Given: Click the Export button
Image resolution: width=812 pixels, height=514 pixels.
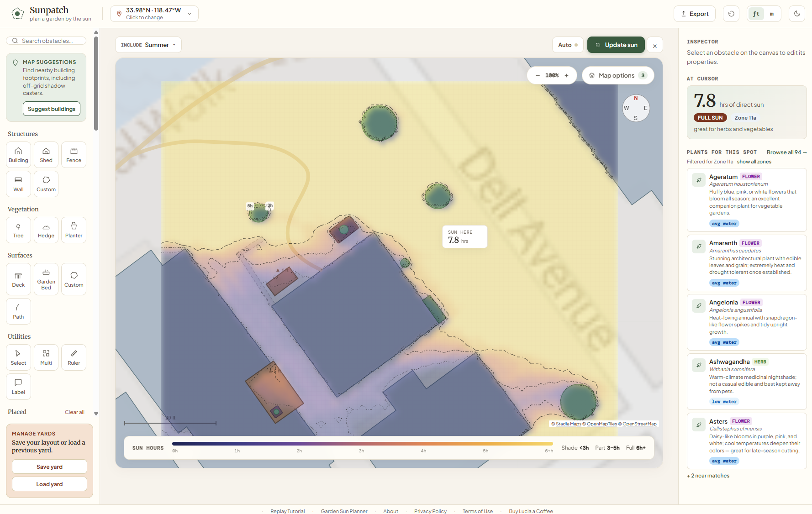Looking at the screenshot, I should (695, 14).
